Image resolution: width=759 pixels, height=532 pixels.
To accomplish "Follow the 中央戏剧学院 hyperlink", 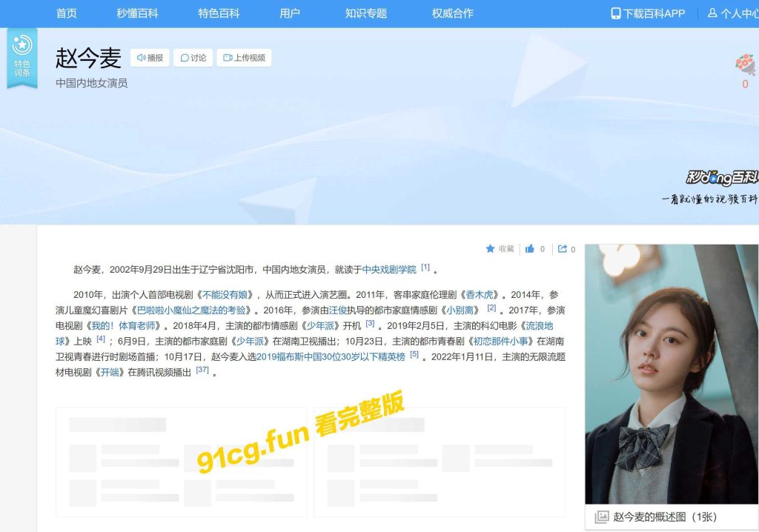I will click(x=389, y=270).
